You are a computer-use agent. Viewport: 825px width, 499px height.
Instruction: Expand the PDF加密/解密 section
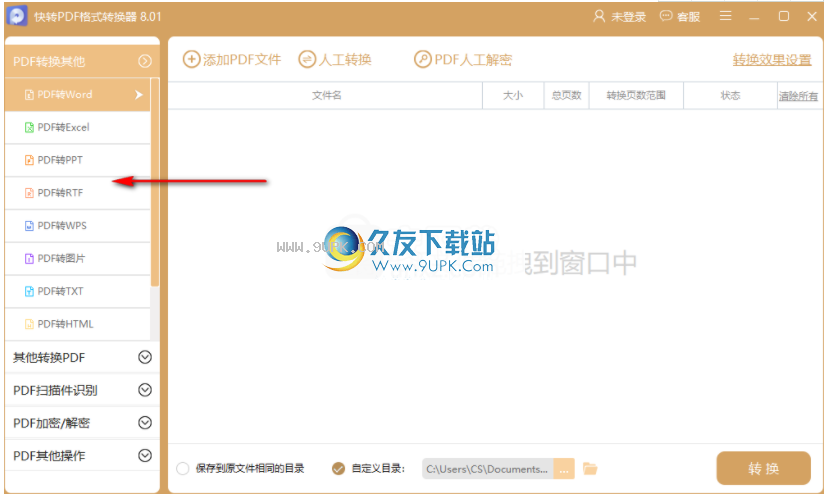(82, 423)
